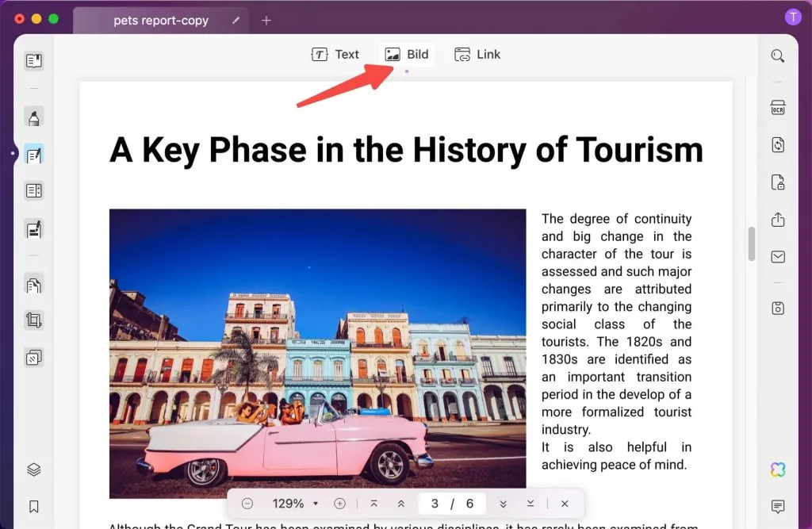This screenshot has width=812, height=529.
Task: Click the Save as other icon
Action: coord(777,309)
